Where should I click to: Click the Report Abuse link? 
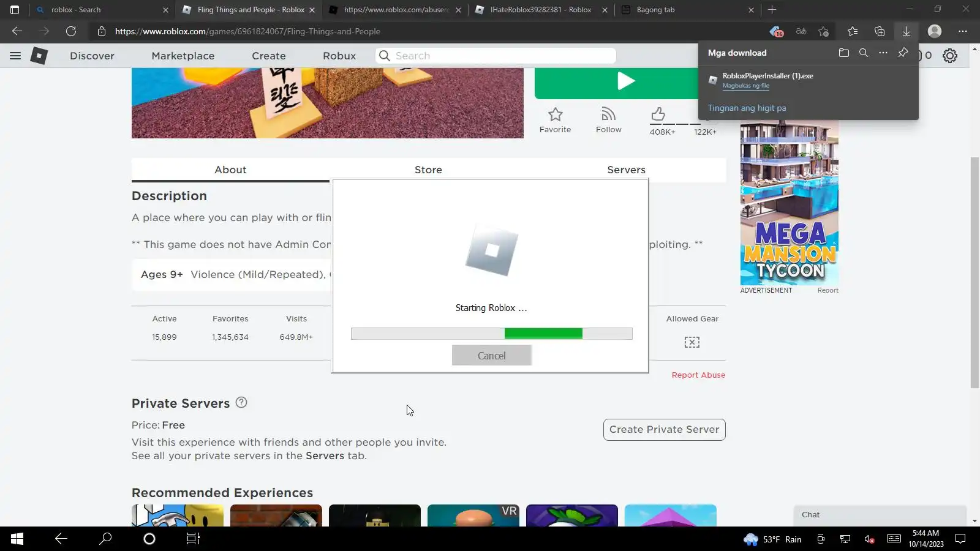coord(698,375)
